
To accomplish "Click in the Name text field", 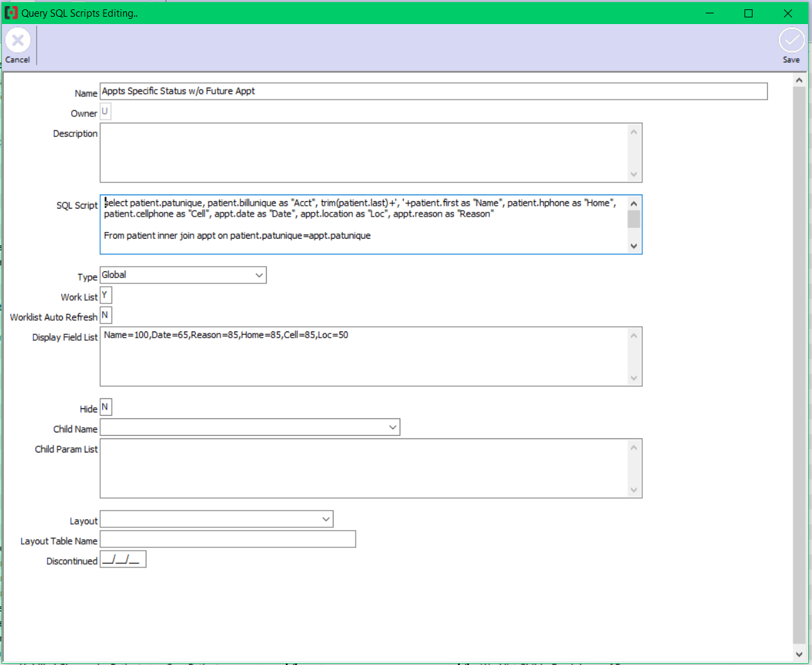I will pos(433,92).
